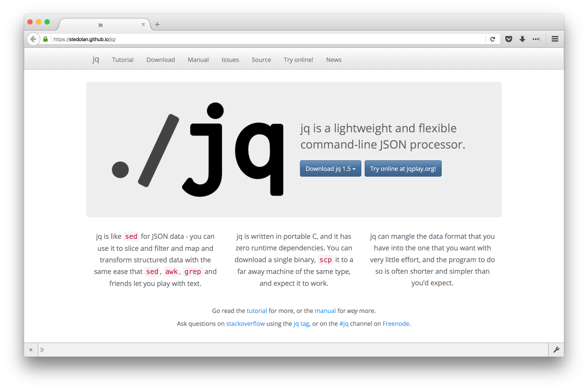The image size is (588, 391).
Task: Click Try online at jqplay.org button
Action: [x=403, y=169]
